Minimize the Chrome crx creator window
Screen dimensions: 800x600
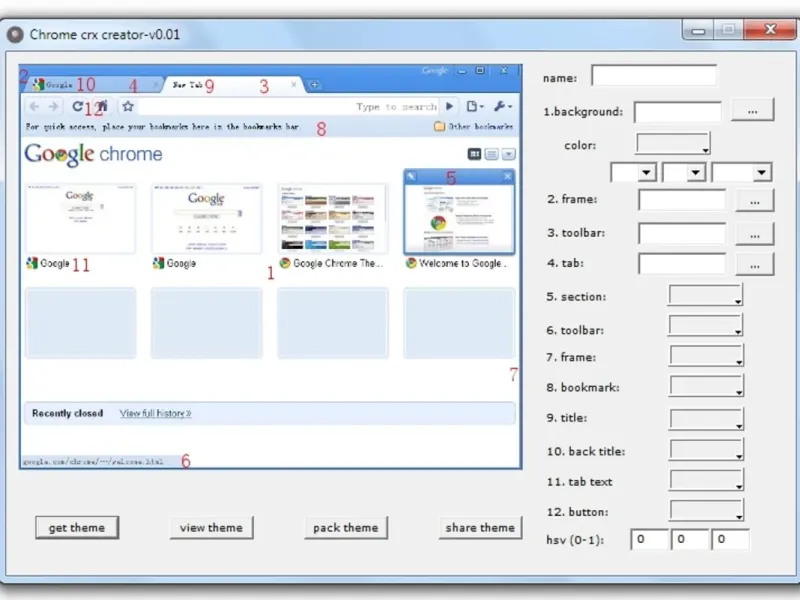tap(698, 31)
